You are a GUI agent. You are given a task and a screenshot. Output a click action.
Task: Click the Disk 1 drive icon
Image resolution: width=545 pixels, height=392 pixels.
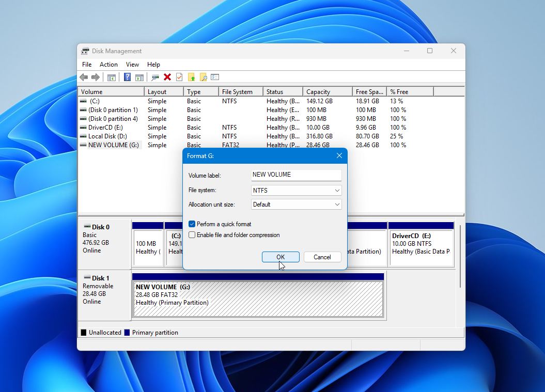pyautogui.click(x=87, y=278)
